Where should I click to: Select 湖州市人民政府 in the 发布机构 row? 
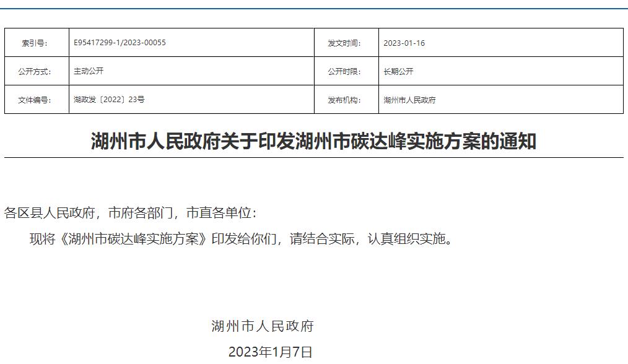click(x=409, y=100)
